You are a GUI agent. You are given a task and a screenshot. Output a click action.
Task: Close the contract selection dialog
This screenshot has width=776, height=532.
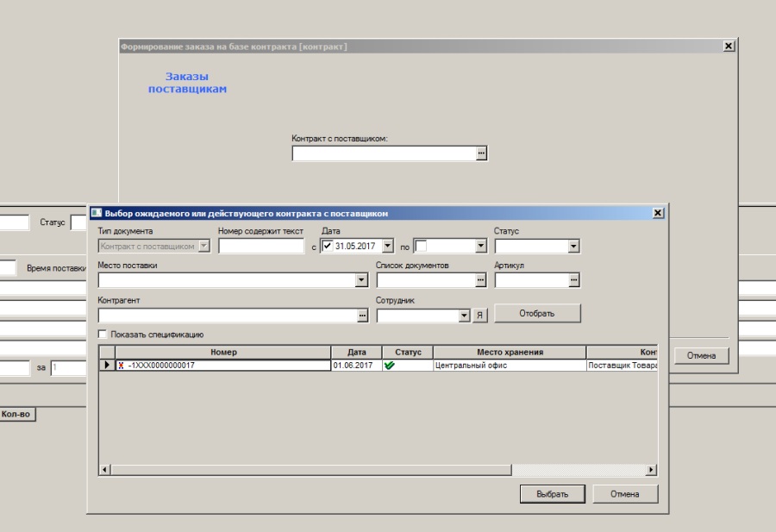tap(658, 213)
